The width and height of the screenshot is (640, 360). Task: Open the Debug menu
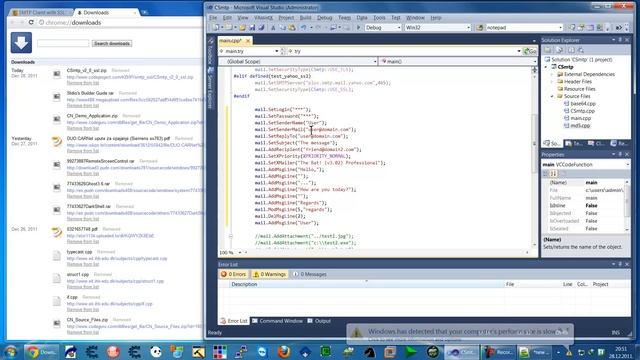(324, 18)
